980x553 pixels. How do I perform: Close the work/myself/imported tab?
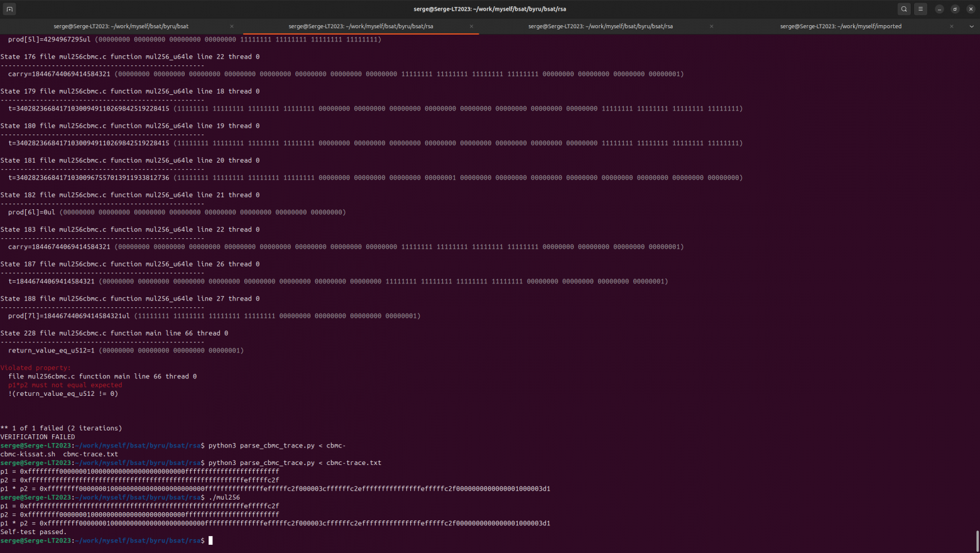[952, 26]
